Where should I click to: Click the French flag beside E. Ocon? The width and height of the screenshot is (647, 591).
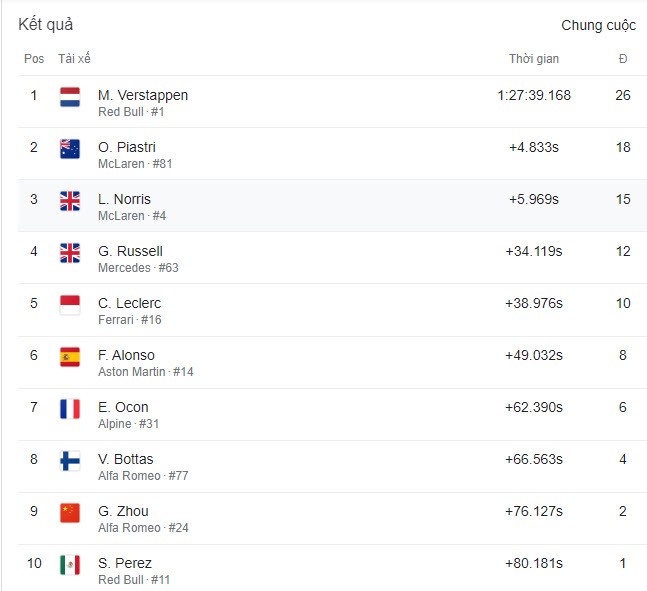pyautogui.click(x=70, y=409)
